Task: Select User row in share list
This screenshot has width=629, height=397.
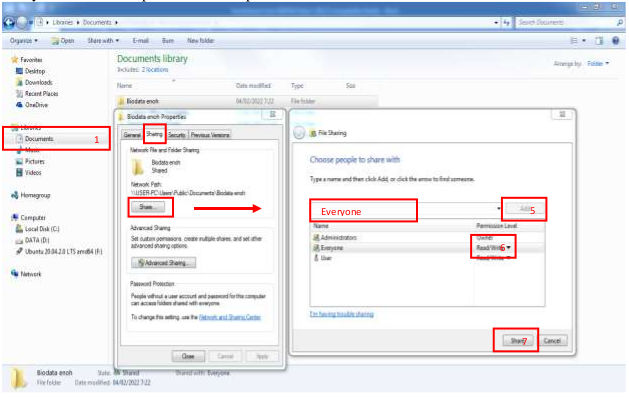Action: click(x=428, y=258)
